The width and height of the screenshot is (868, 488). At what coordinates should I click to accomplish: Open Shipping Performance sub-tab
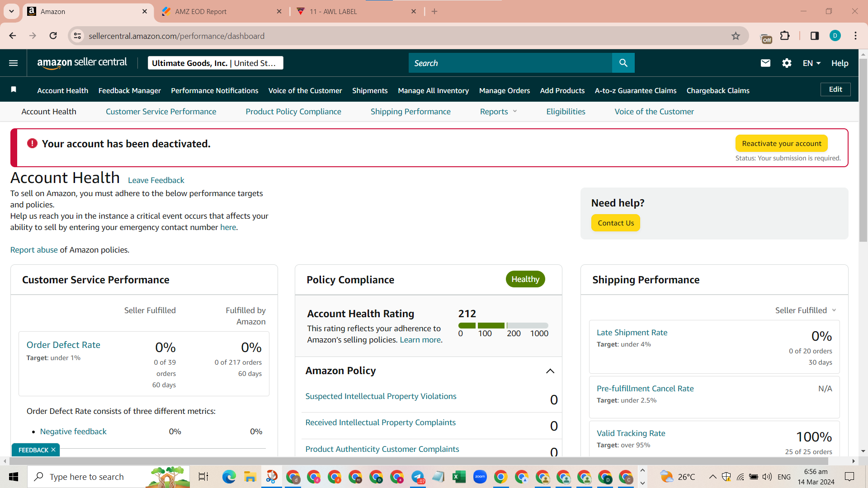(x=410, y=112)
